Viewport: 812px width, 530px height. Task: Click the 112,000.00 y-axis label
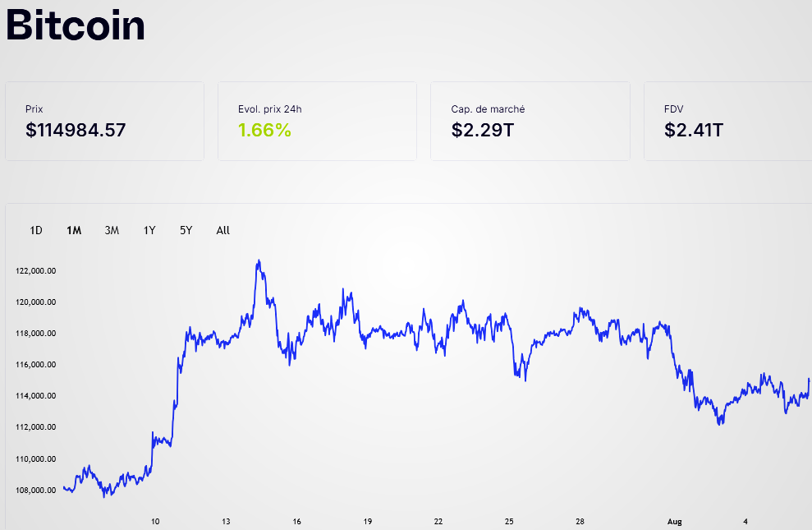coord(36,427)
